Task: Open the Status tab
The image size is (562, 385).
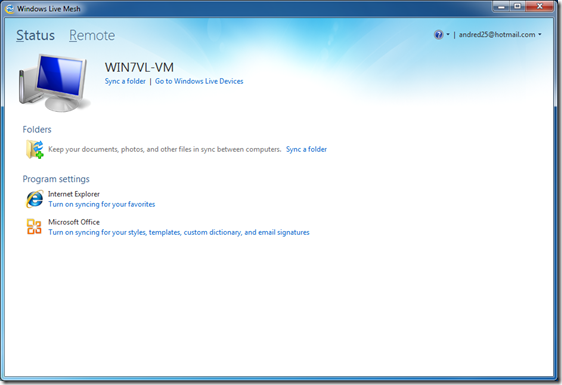Action: (x=35, y=35)
